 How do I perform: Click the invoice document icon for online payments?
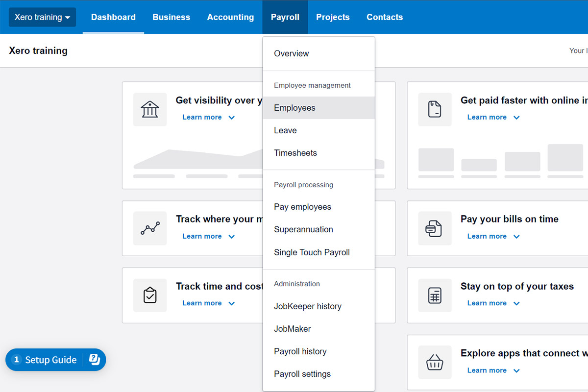[x=435, y=109]
